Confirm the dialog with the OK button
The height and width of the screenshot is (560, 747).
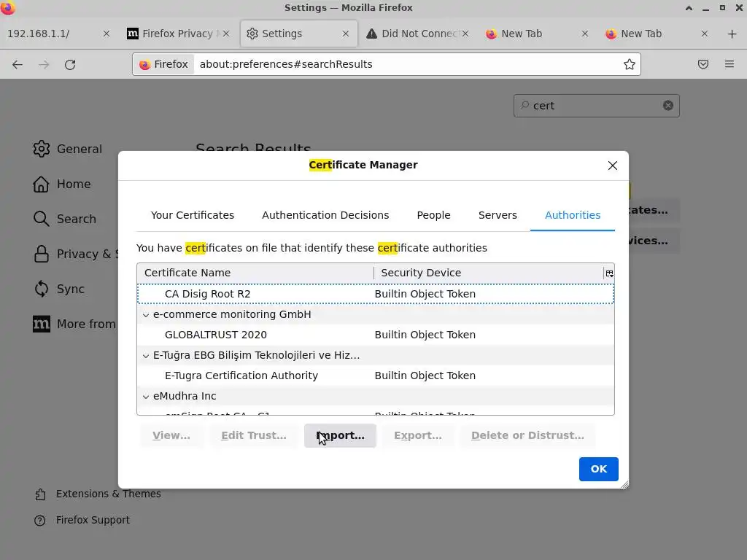point(598,469)
